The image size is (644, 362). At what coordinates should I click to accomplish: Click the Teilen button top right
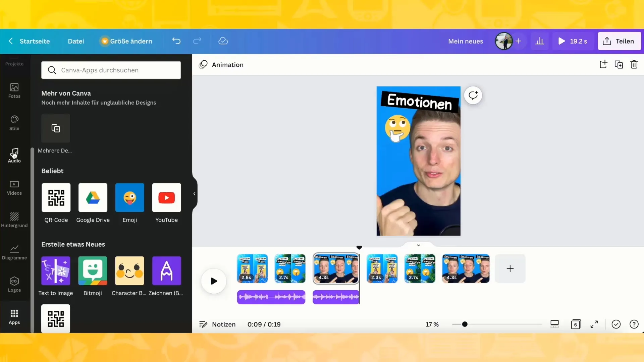coord(619,41)
